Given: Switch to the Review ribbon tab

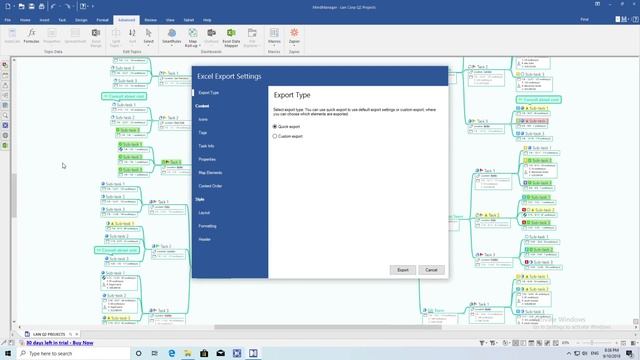Looking at the screenshot, I should (150, 20).
